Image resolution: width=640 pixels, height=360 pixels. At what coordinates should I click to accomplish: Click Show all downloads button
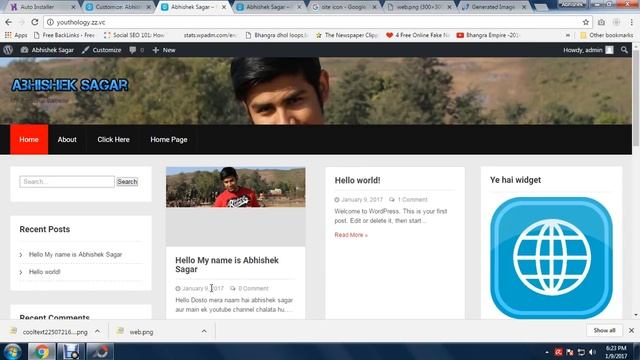coord(604,330)
